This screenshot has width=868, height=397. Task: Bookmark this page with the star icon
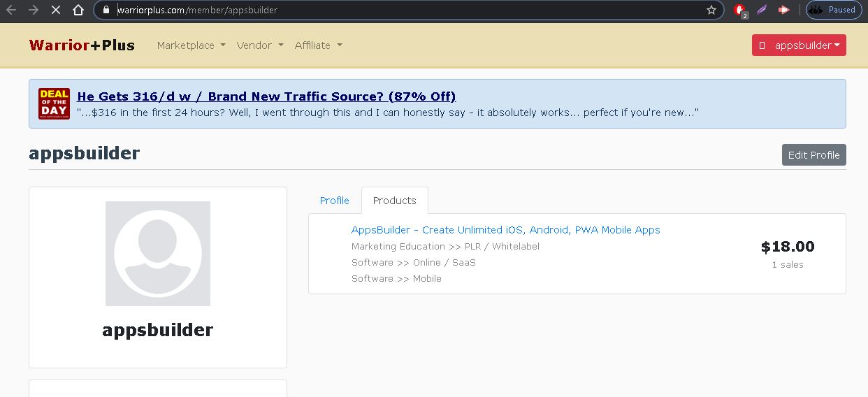pos(711,10)
